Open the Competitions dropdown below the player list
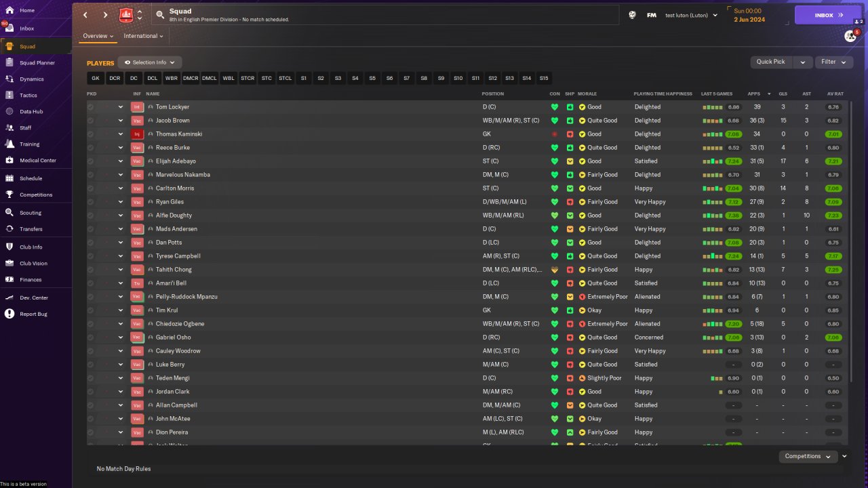The image size is (868, 488). pyautogui.click(x=808, y=457)
